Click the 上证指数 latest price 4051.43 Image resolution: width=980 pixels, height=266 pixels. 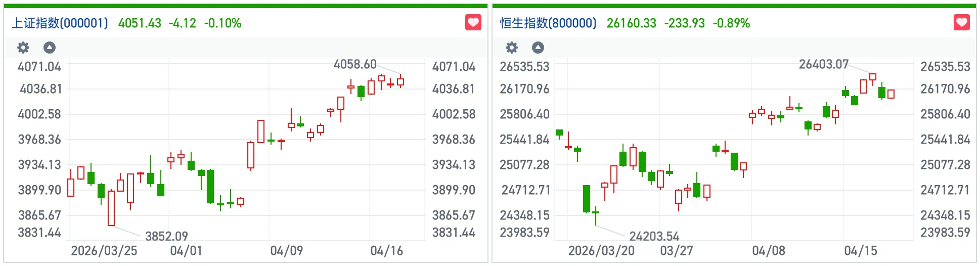140,23
